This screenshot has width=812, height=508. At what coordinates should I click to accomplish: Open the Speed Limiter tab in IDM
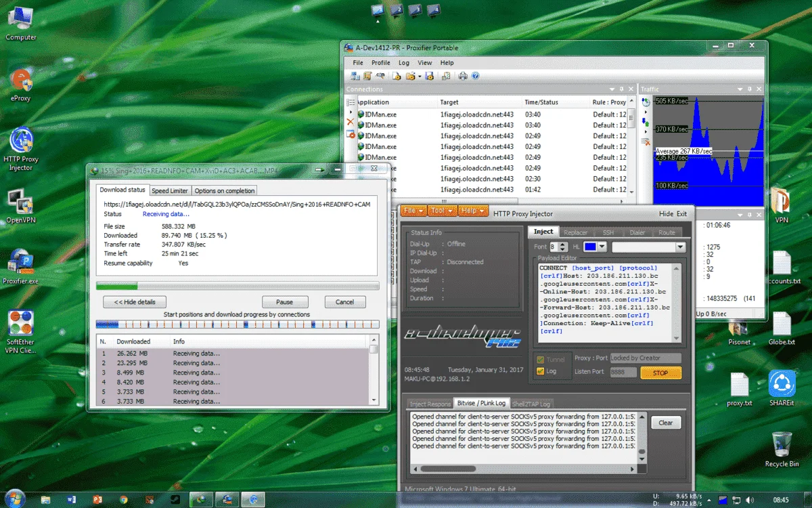[170, 191]
